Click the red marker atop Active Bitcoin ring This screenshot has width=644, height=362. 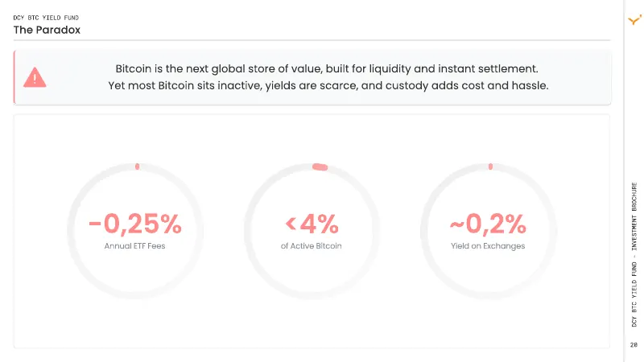click(x=320, y=167)
